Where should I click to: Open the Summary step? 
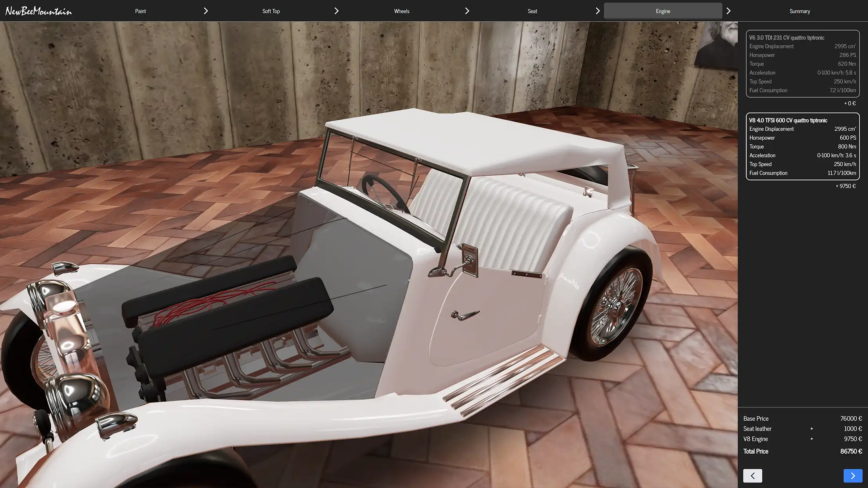[799, 11]
